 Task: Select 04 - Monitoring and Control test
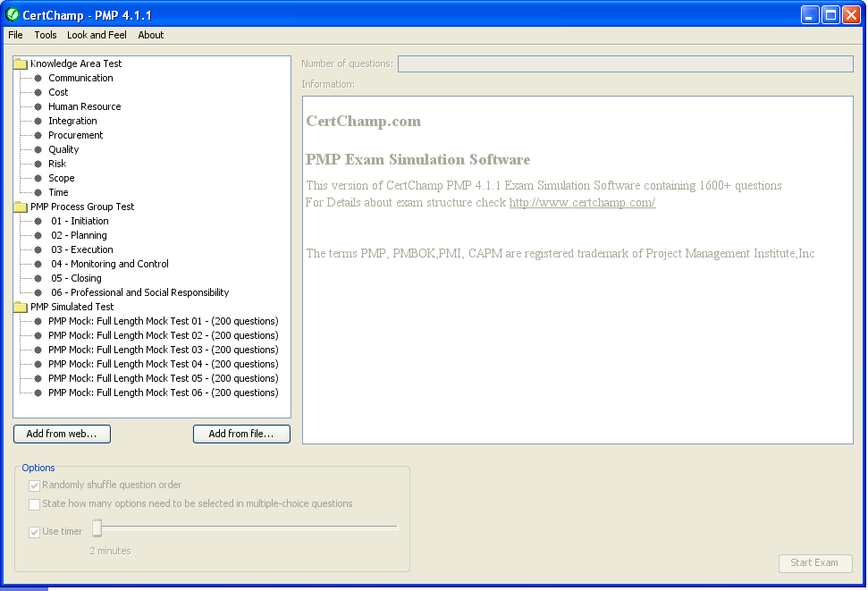[109, 264]
